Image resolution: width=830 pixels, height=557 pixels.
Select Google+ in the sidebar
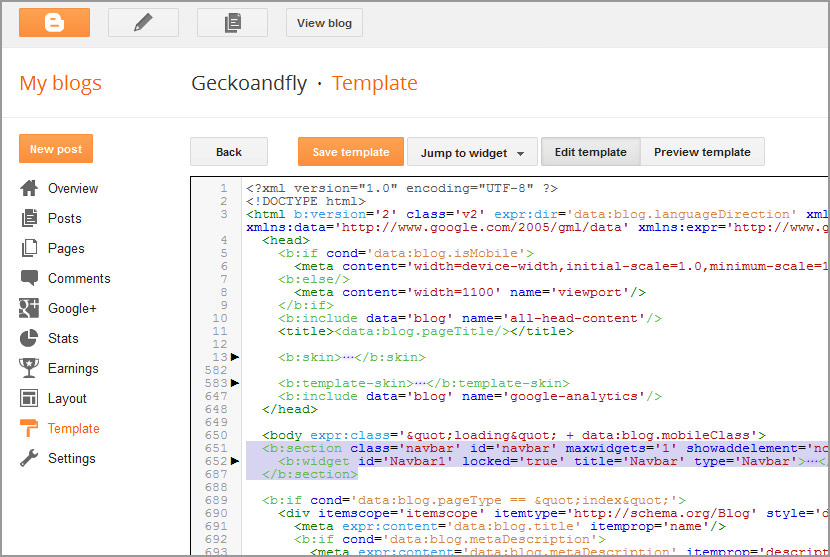[72, 309]
